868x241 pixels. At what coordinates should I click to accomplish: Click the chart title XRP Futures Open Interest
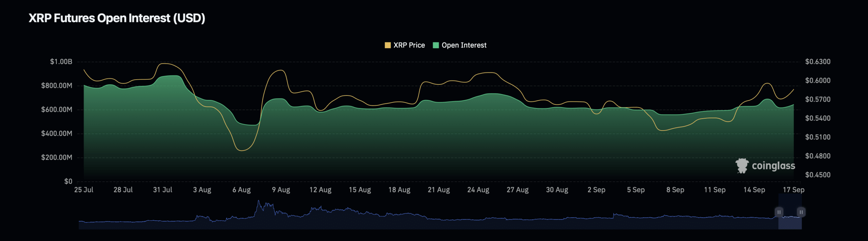(x=117, y=18)
